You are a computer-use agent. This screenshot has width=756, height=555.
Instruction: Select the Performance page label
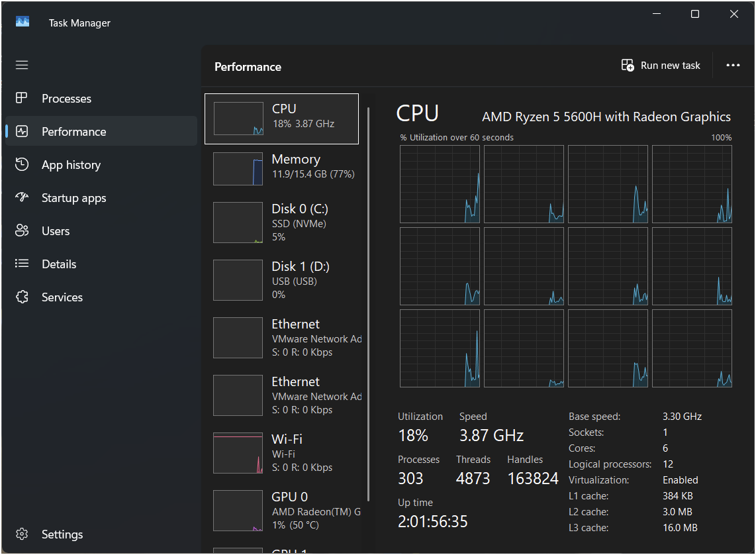(x=73, y=132)
